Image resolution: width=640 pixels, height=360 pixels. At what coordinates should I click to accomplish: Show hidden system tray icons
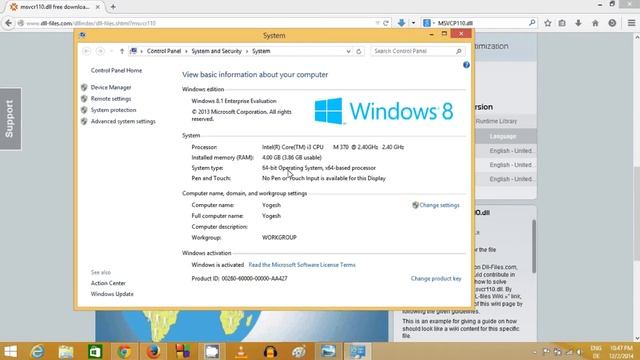(x=535, y=352)
